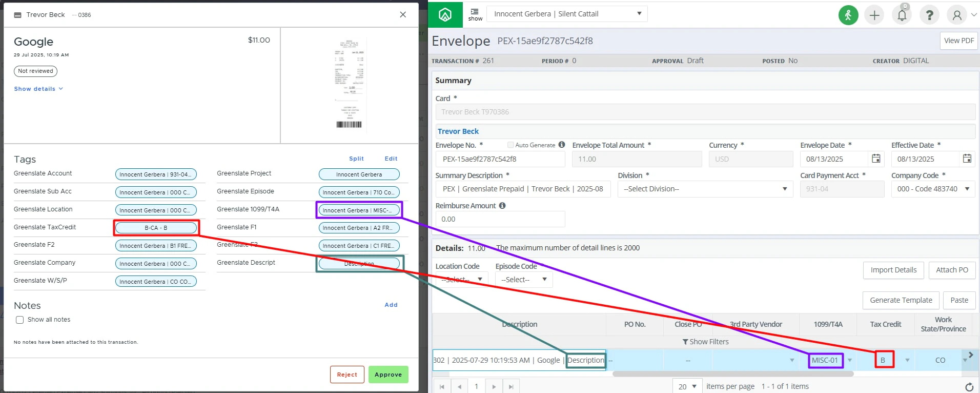This screenshot has height=393, width=980.
Task: Open the Select Division dropdown
Action: pos(705,189)
